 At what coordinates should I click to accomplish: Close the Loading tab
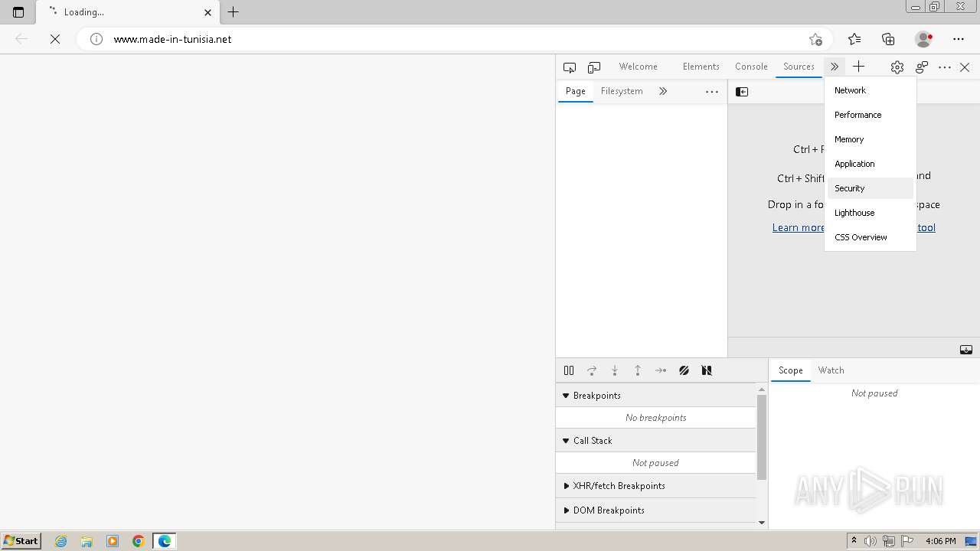click(207, 12)
